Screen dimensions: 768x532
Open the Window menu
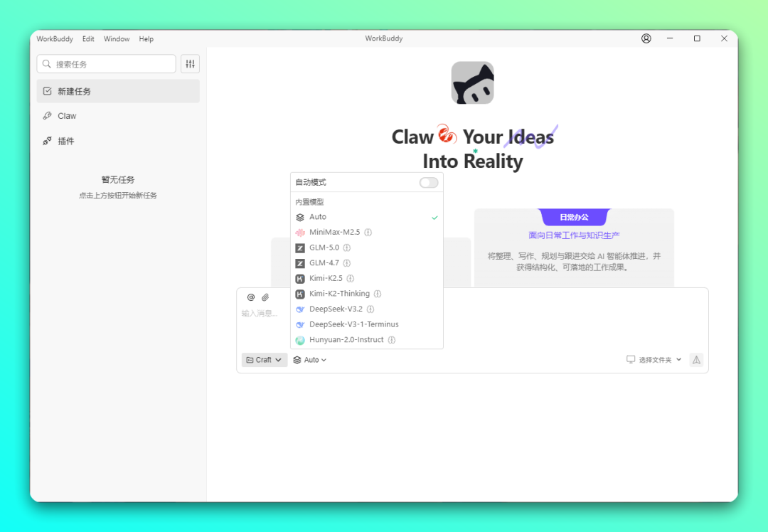click(x=116, y=38)
